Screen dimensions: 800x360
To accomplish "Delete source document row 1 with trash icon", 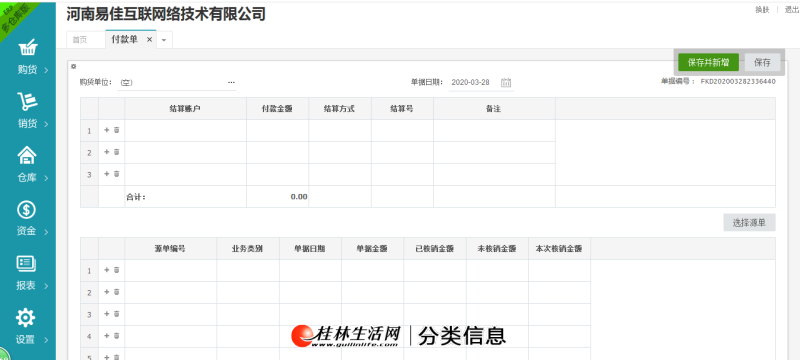I will pos(116,270).
